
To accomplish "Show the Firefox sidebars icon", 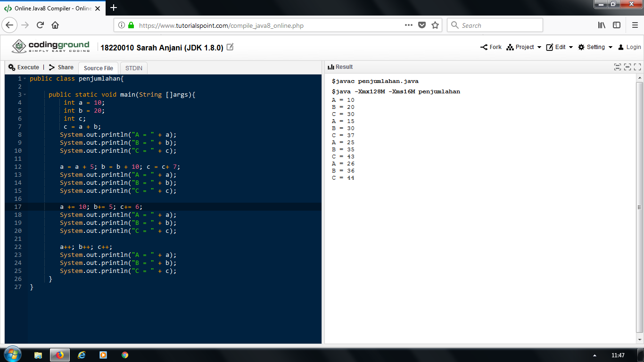I will [617, 25].
